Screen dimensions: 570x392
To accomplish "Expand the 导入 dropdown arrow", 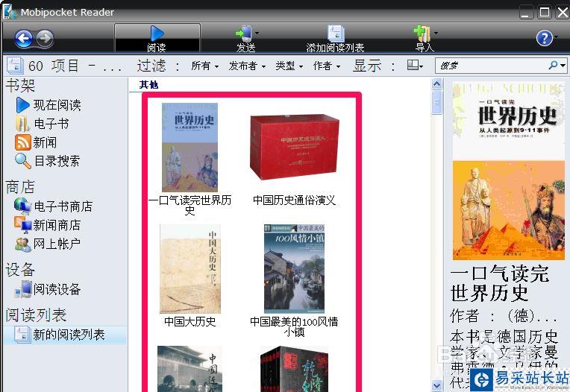I will (x=436, y=34).
